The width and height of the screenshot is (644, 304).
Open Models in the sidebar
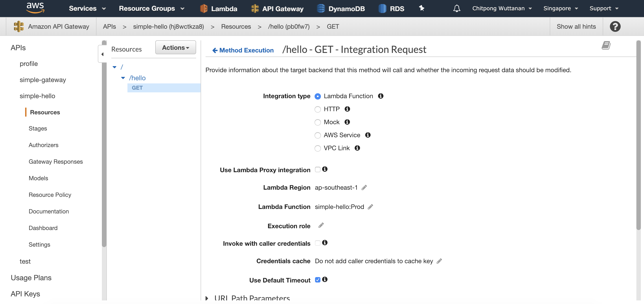pyautogui.click(x=38, y=178)
